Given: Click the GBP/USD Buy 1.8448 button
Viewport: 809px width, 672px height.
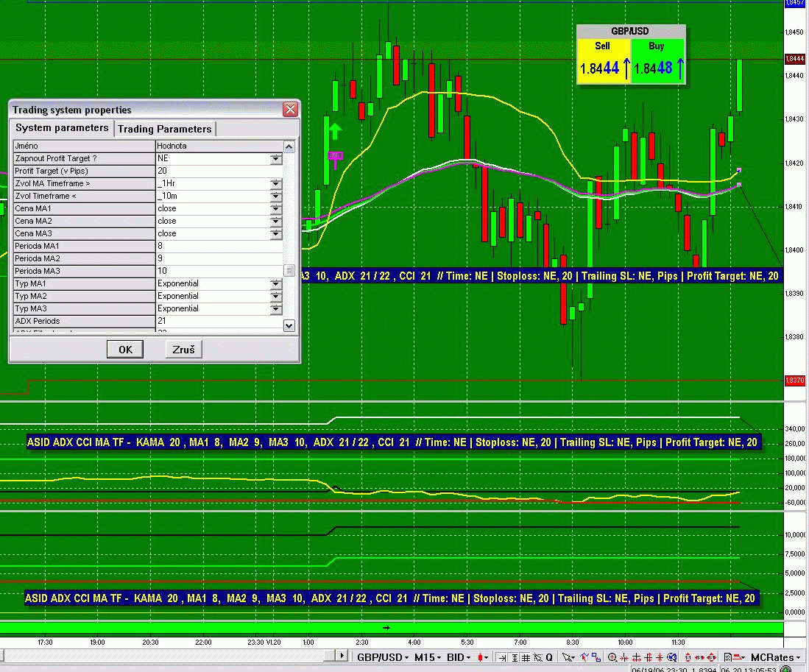Looking at the screenshot, I should click(x=658, y=61).
